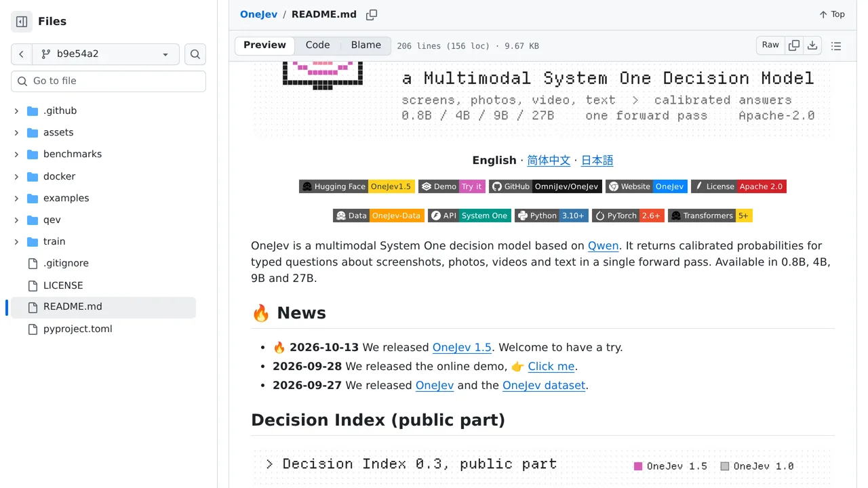Open the License Apache 2.0 badge
This screenshot has height=488, width=868.
(738, 186)
